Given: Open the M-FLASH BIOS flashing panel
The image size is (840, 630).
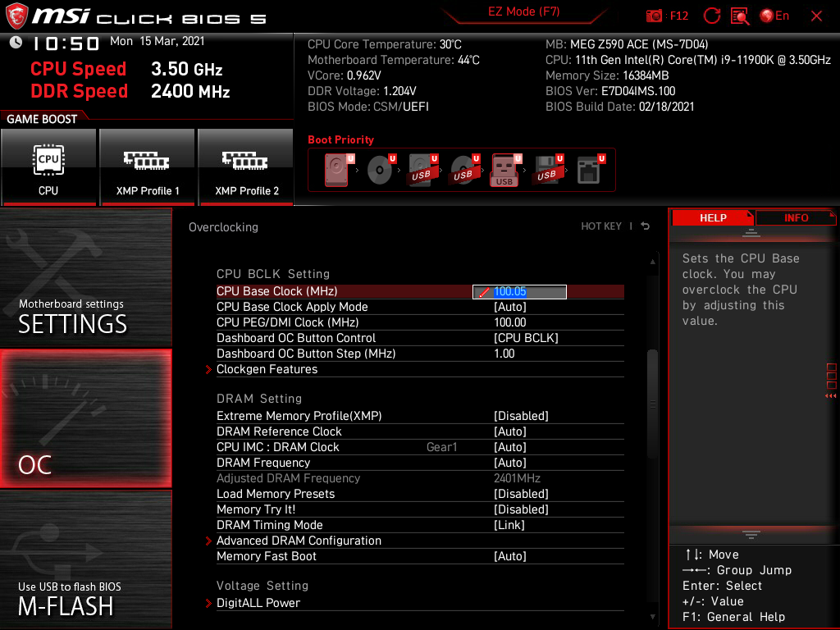Looking at the screenshot, I should pos(85,559).
